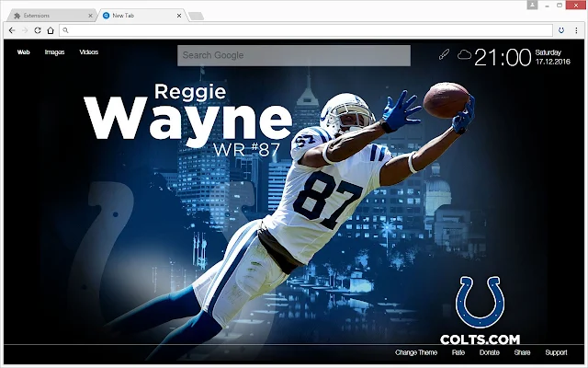The image size is (588, 368).
Task: Open Chrome's three-dot menu
Action: click(576, 30)
